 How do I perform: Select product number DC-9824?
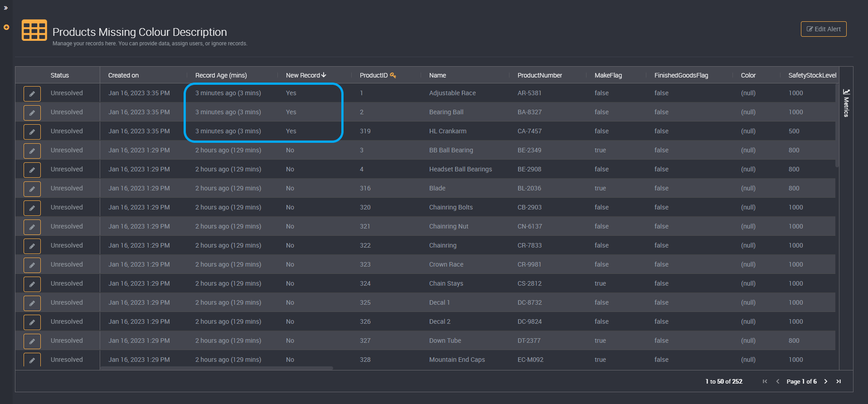529,321
